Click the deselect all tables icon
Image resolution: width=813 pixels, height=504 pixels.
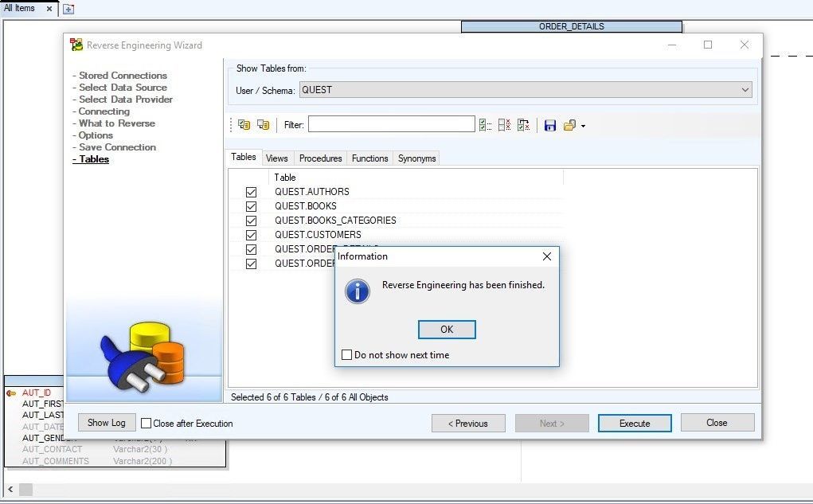504,125
